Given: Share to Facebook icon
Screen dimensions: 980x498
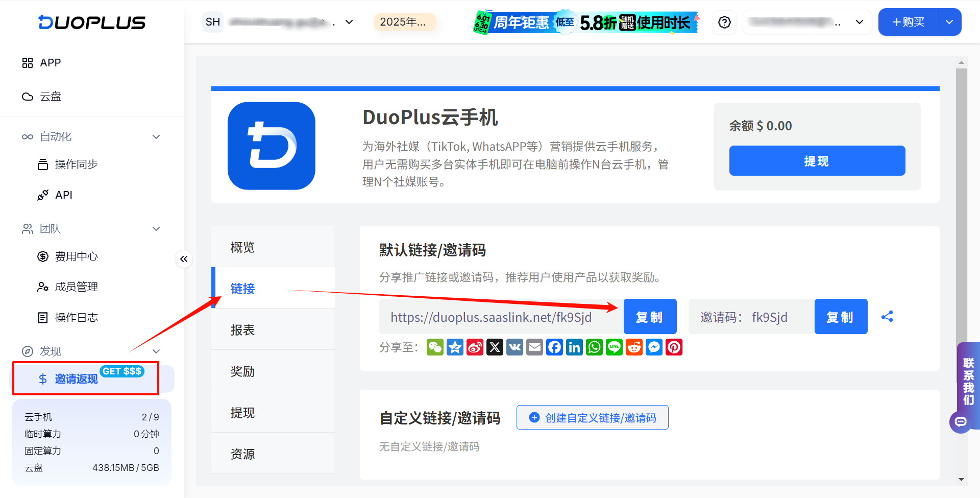Looking at the screenshot, I should (554, 347).
